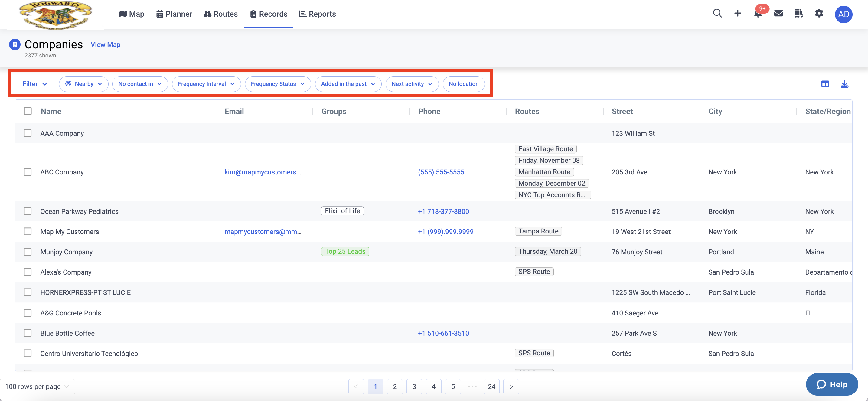
Task: Go to page 2
Action: (x=395, y=386)
